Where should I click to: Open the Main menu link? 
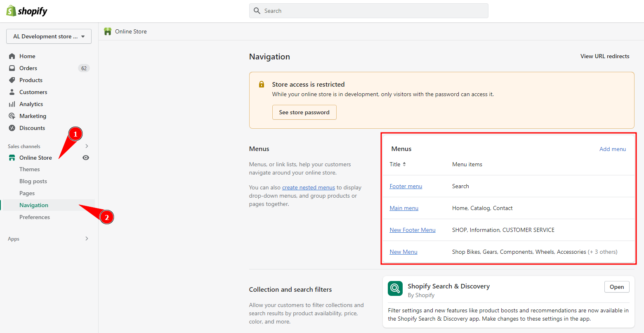tap(403, 208)
